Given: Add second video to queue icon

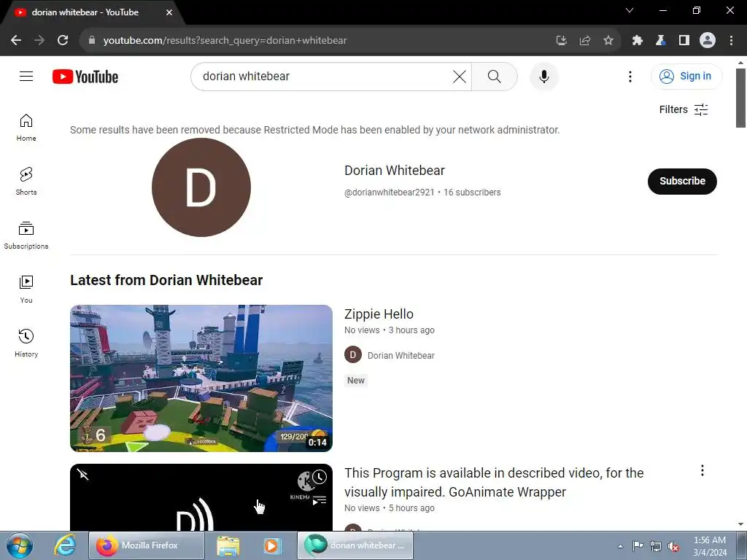Looking at the screenshot, I should tap(320, 500).
